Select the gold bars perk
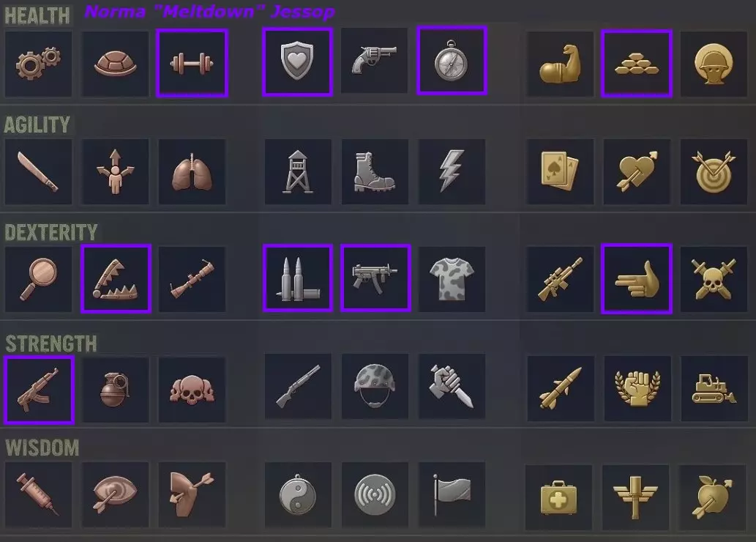Image resolution: width=756 pixels, height=542 pixels. point(637,64)
